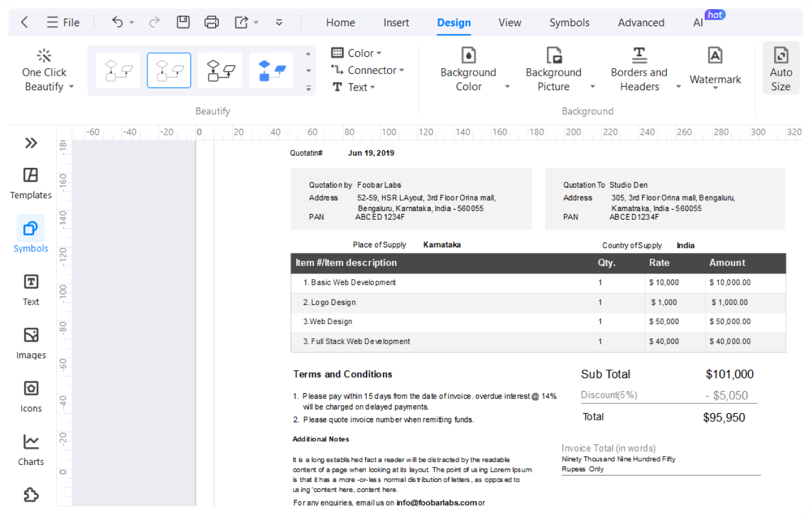
Task: Click the Print icon
Action: click(212, 23)
